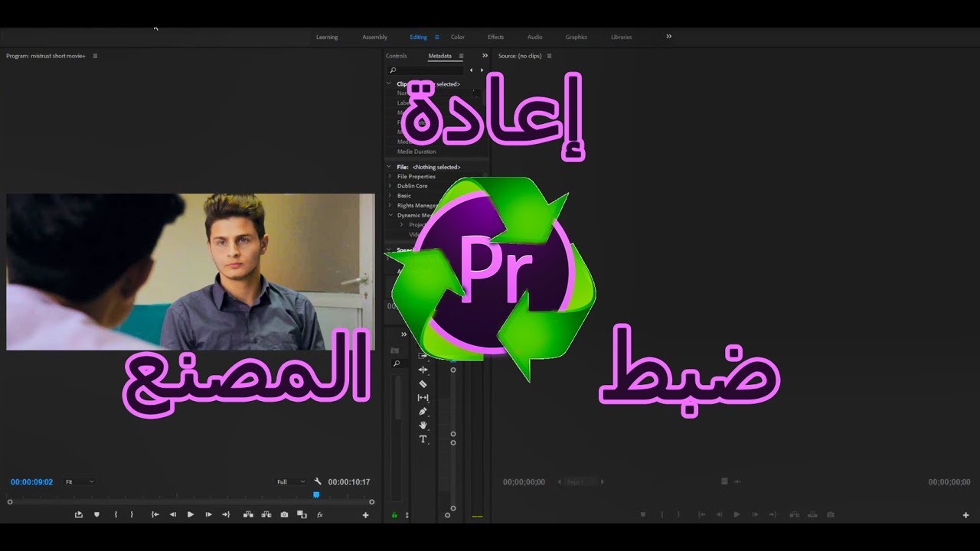Select the Razor tool
Viewport: 980px width, 551px height.
point(423,383)
